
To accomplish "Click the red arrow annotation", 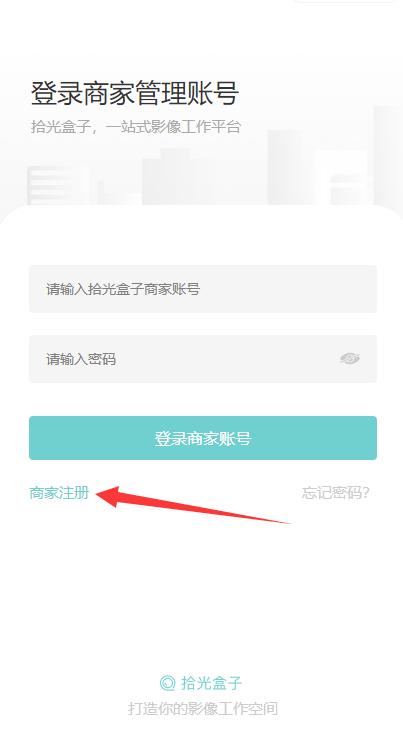I will coord(193,504).
